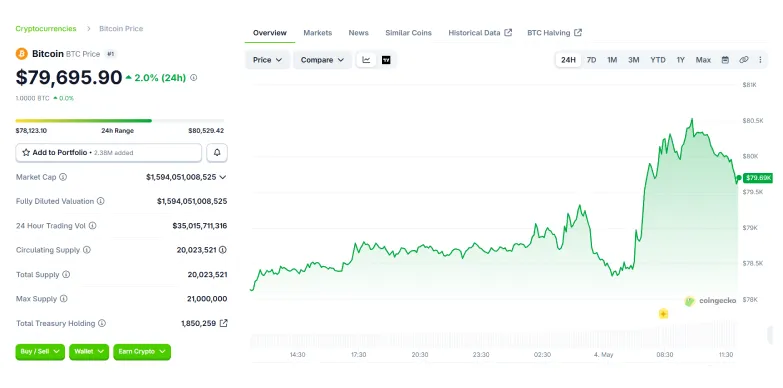Click star icon in Add to Portfolio
Viewport: 783px width, 388px height.
click(x=26, y=152)
